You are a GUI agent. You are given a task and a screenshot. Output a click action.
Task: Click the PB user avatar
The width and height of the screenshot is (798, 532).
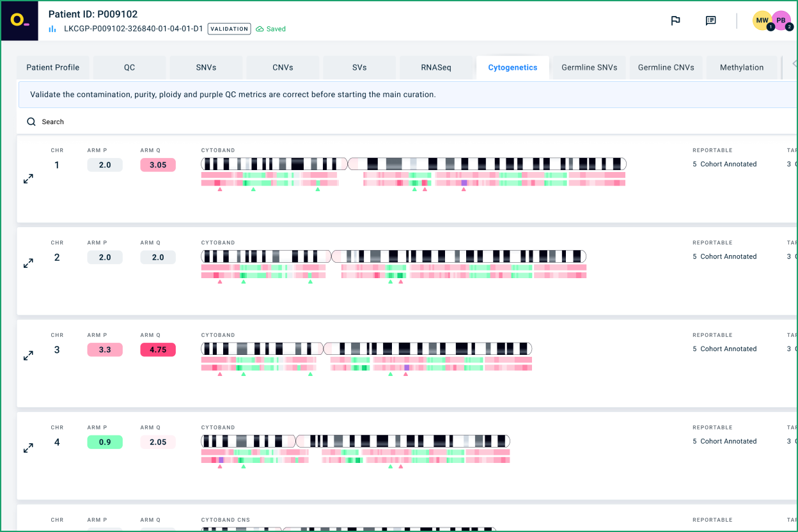pos(781,20)
